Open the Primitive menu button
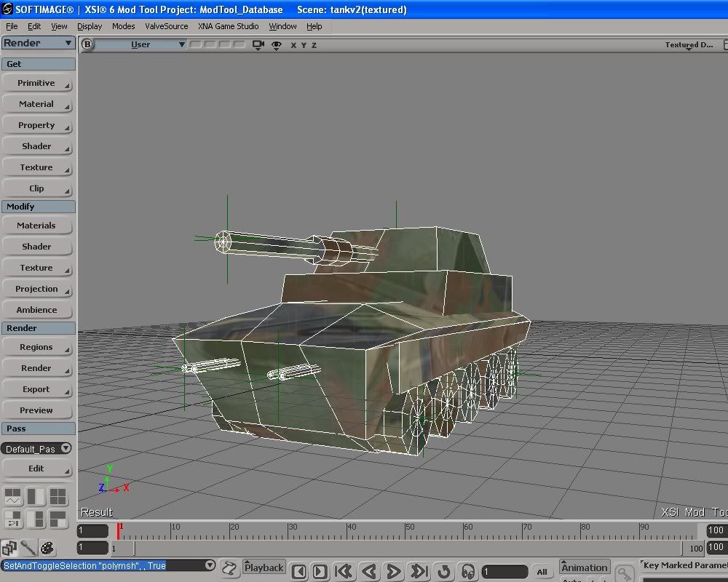The width and height of the screenshot is (728, 582). coord(36,83)
